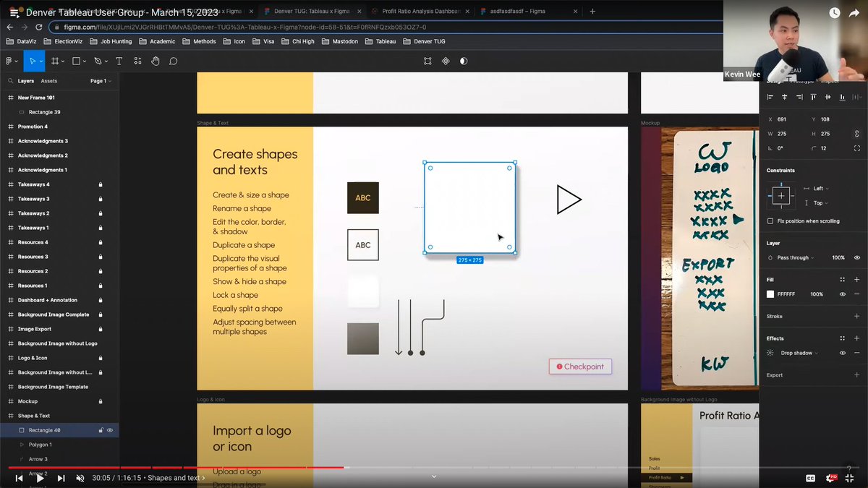Toggle video closed captions
The height and width of the screenshot is (488, 868).
click(x=810, y=478)
